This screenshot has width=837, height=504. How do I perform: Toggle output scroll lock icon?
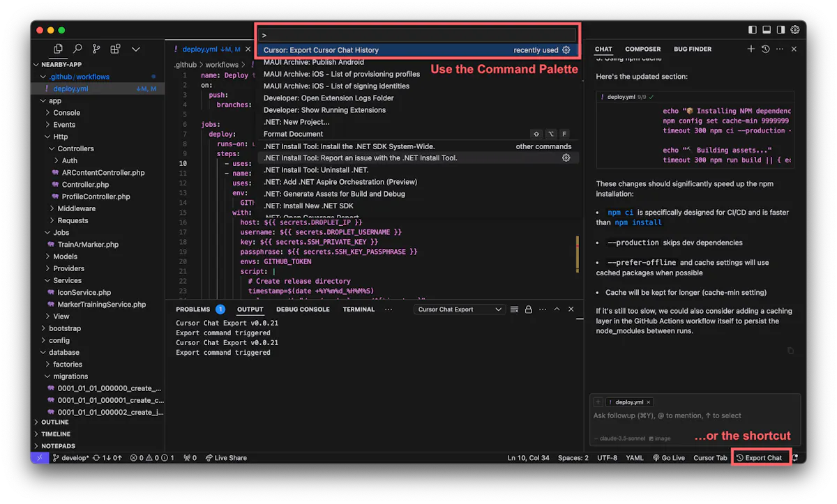pos(529,310)
